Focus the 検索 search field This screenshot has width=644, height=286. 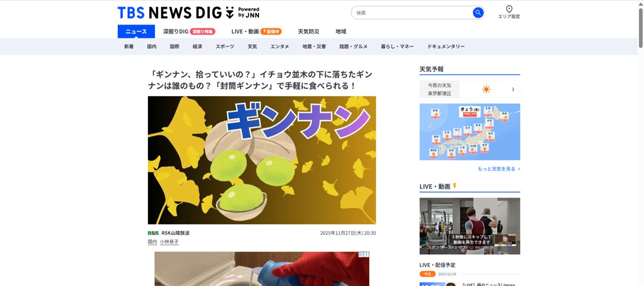412,13
